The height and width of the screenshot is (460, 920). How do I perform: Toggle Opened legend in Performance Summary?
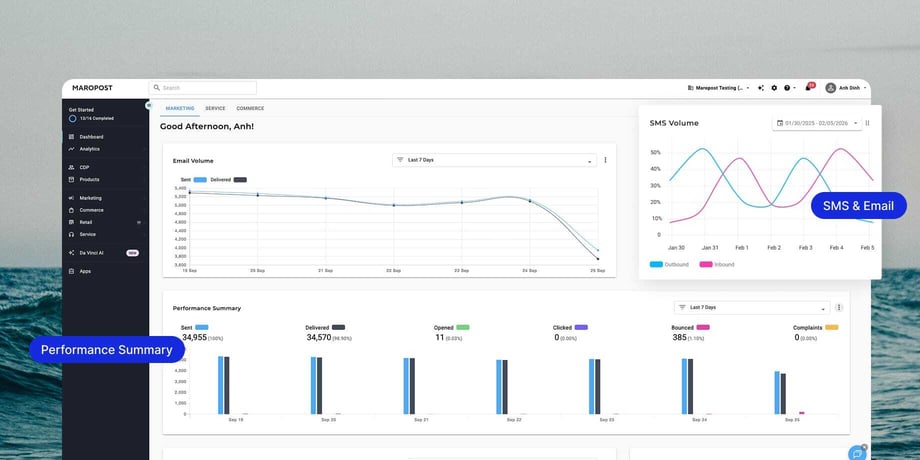[x=452, y=327]
